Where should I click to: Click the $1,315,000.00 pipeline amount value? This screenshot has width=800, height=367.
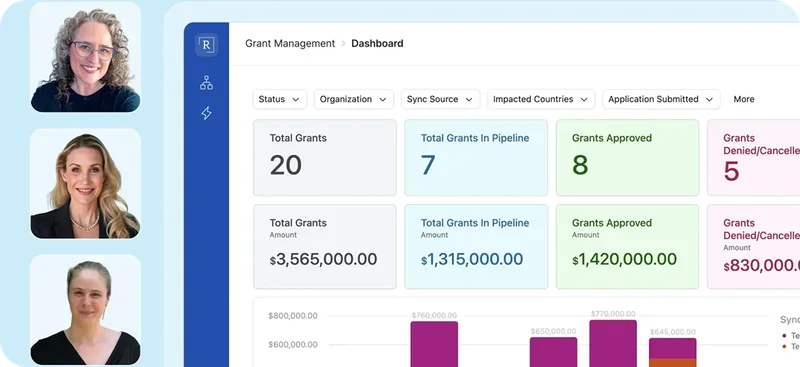pyautogui.click(x=472, y=259)
